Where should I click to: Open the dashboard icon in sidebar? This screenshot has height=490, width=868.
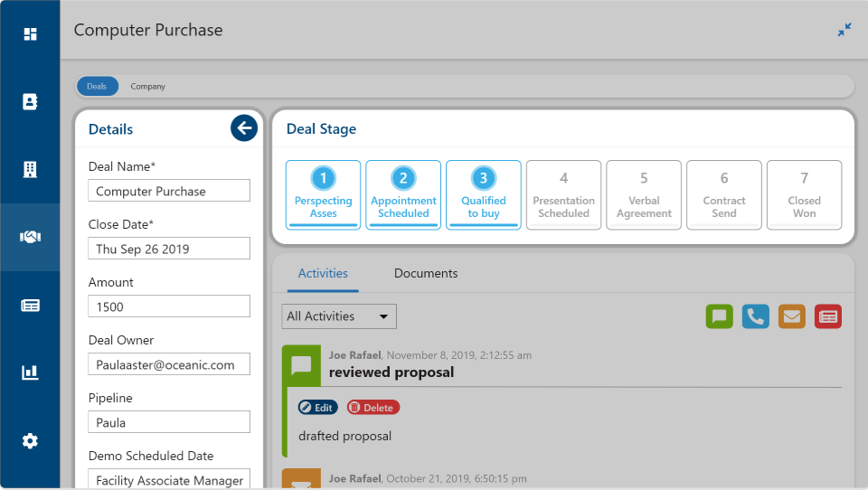click(x=30, y=34)
